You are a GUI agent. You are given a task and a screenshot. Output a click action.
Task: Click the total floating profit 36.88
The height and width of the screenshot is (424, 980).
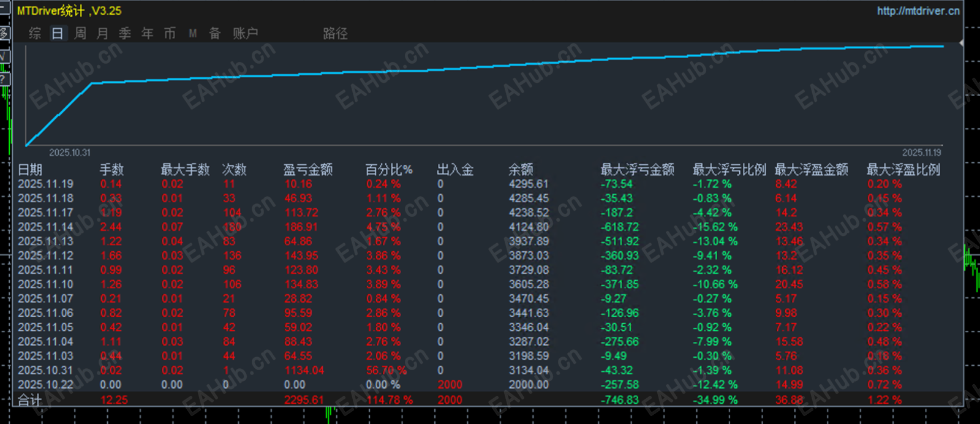coord(789,399)
